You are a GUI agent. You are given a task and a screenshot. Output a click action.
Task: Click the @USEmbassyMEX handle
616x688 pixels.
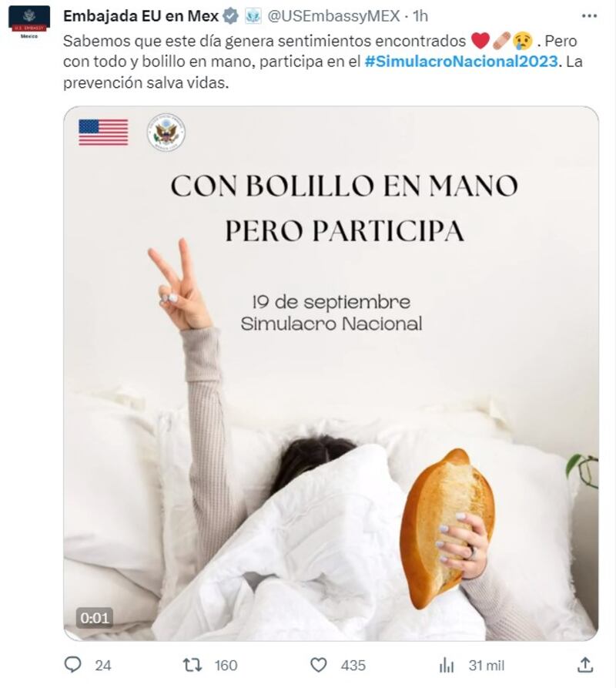(333, 16)
